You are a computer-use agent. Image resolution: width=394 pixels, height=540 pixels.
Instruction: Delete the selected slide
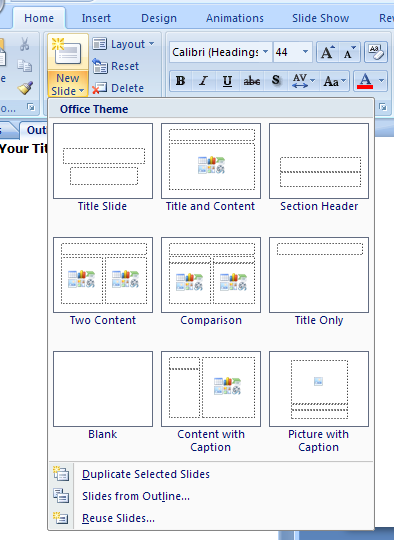[118, 88]
